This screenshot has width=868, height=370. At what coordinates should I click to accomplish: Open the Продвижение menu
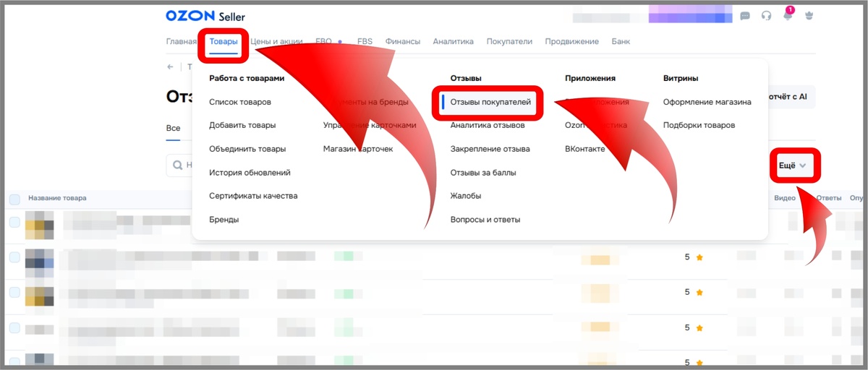tap(571, 42)
